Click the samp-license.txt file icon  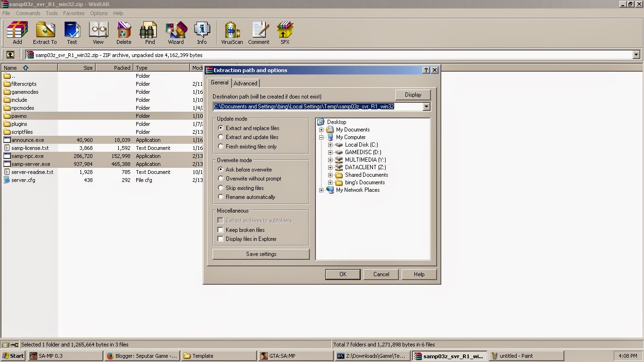[7, 148]
